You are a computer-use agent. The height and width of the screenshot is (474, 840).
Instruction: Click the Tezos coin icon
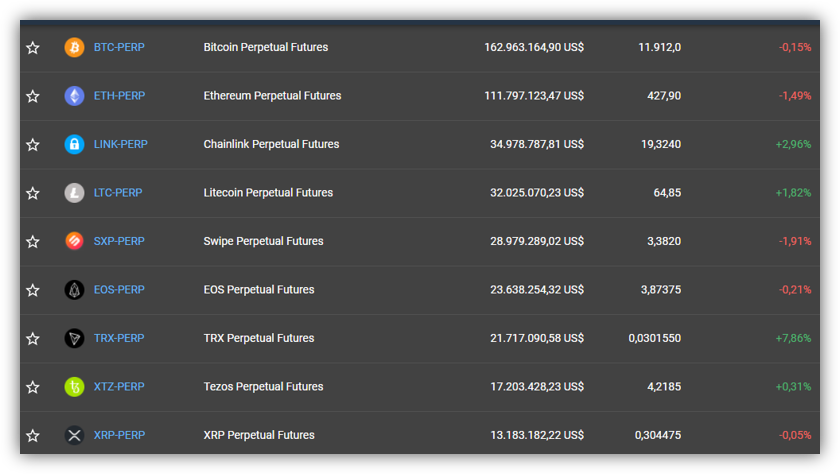tap(74, 387)
